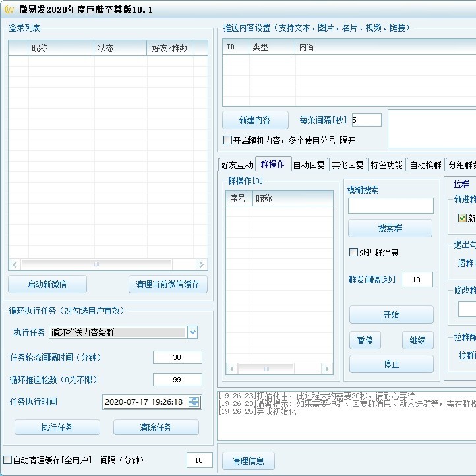
Task: Uncheck the checkbox under 新进群 section
Action: coord(462,218)
